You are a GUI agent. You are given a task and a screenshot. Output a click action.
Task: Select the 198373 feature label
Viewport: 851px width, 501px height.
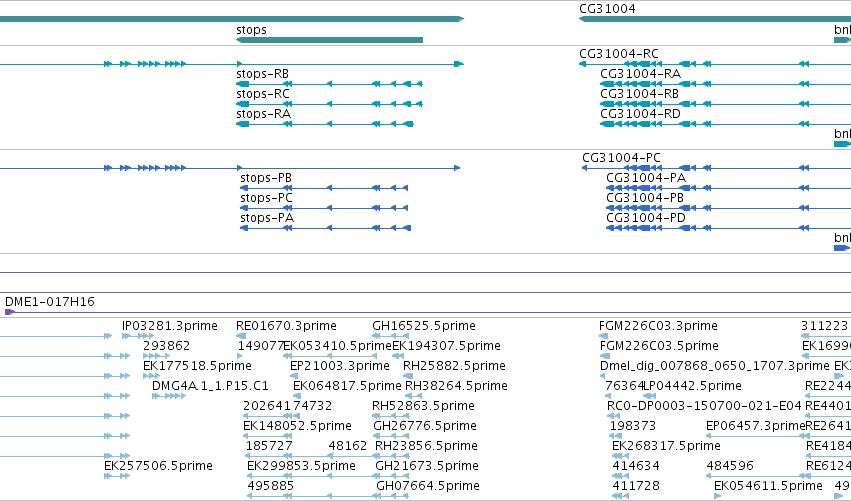[633, 426]
